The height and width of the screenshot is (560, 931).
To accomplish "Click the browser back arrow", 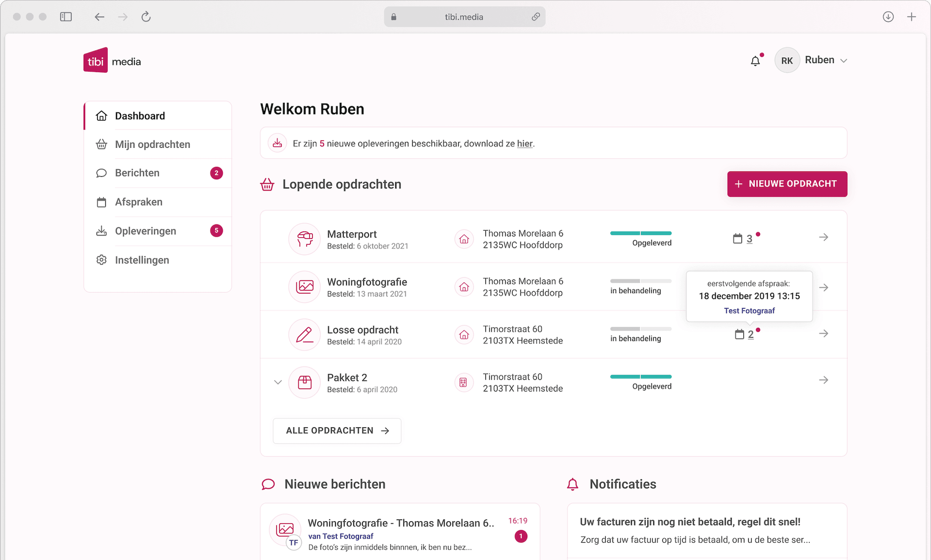I will (x=99, y=17).
